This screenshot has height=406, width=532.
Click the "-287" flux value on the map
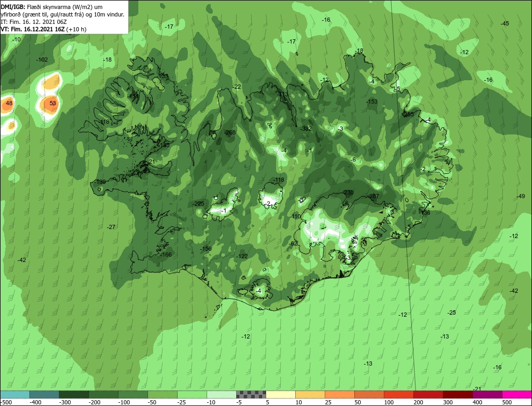click(373, 196)
